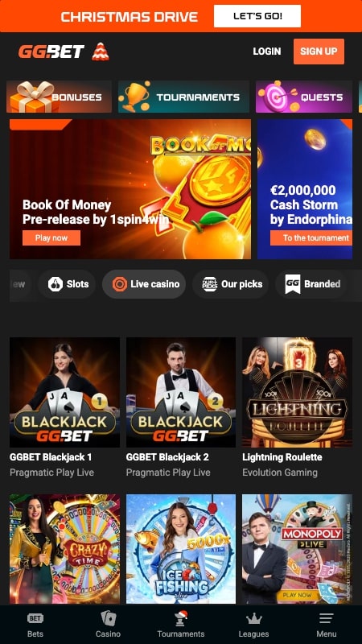Click To the tournament button

click(x=311, y=237)
